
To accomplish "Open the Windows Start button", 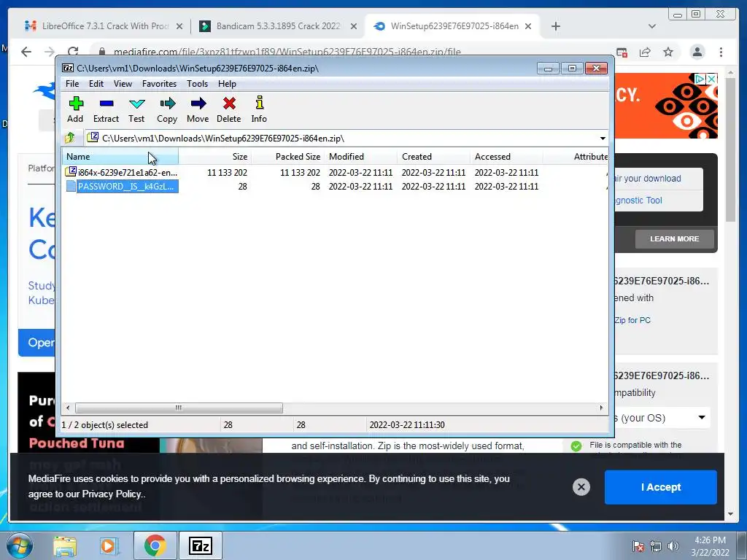I will pos(19,545).
